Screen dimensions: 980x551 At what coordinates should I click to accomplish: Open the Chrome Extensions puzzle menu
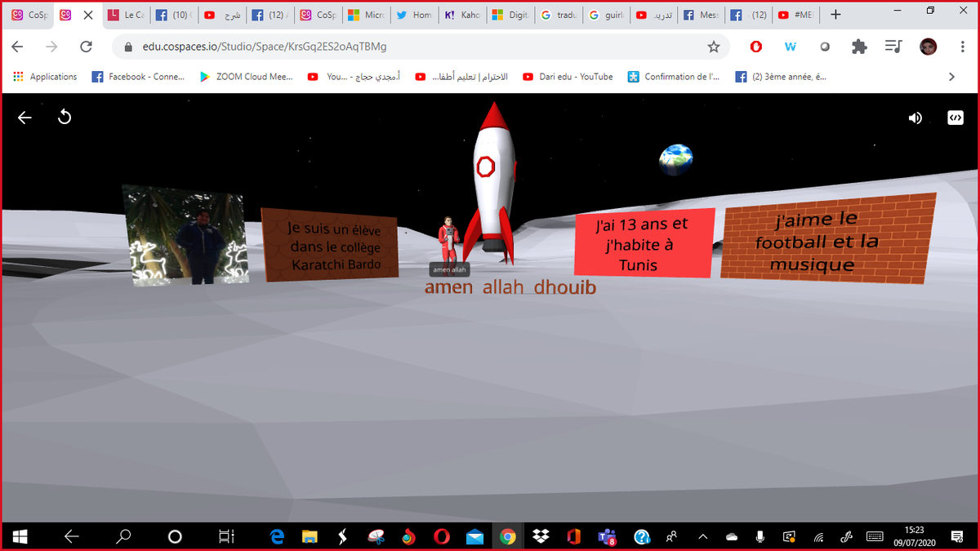pyautogui.click(x=859, y=47)
